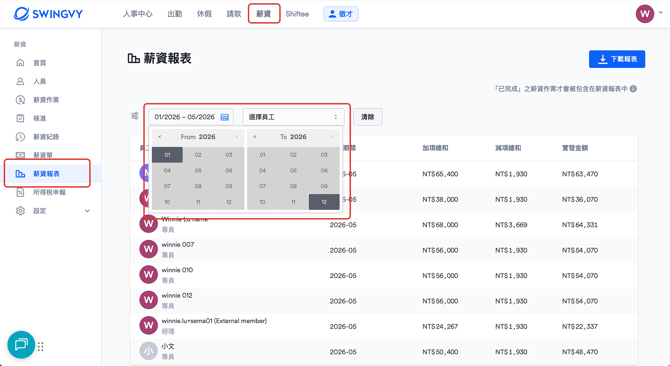
Task: Go to 薪資紀錄 in the sidebar
Action: click(x=46, y=137)
